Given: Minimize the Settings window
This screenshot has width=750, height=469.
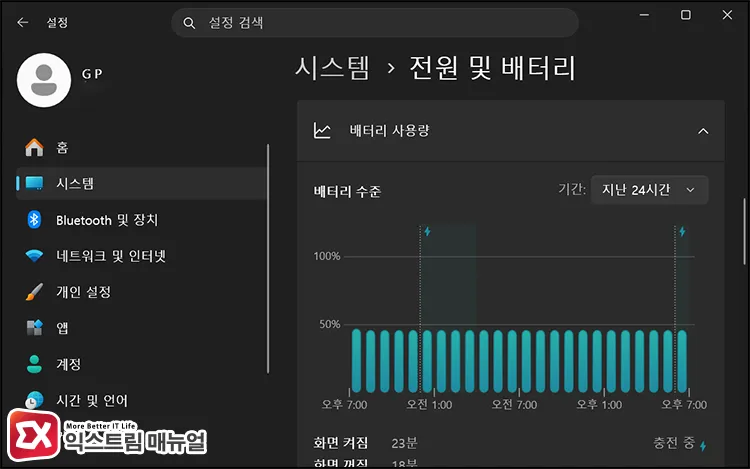Looking at the screenshot, I should [644, 15].
